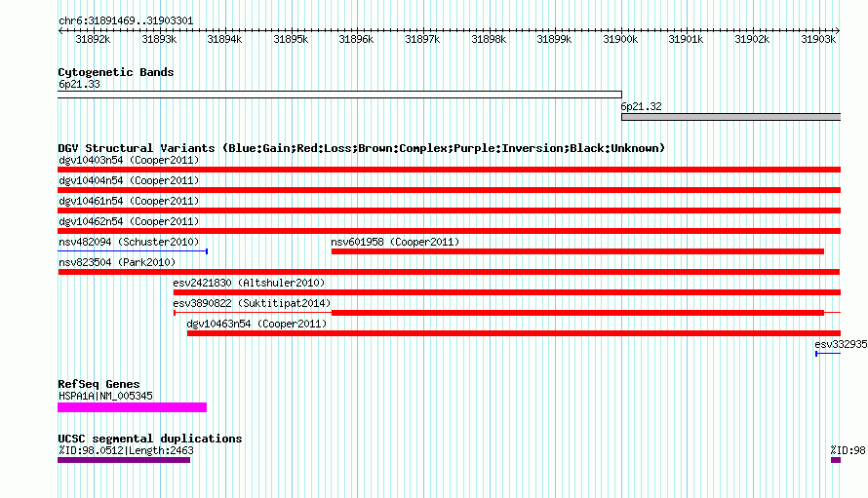The height and width of the screenshot is (498, 868).
Task: Open the nsv601958 (Cooper2011) red bar
Action: tap(577, 251)
